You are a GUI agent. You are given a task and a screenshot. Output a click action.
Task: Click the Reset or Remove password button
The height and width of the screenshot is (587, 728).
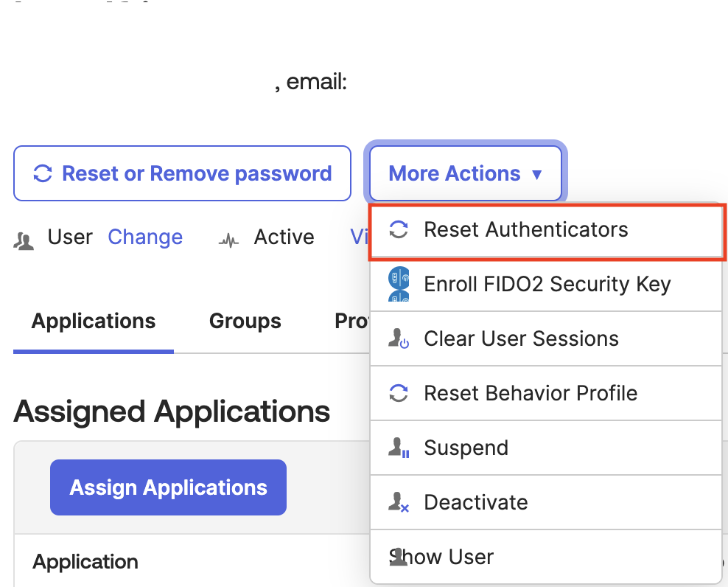tap(182, 173)
